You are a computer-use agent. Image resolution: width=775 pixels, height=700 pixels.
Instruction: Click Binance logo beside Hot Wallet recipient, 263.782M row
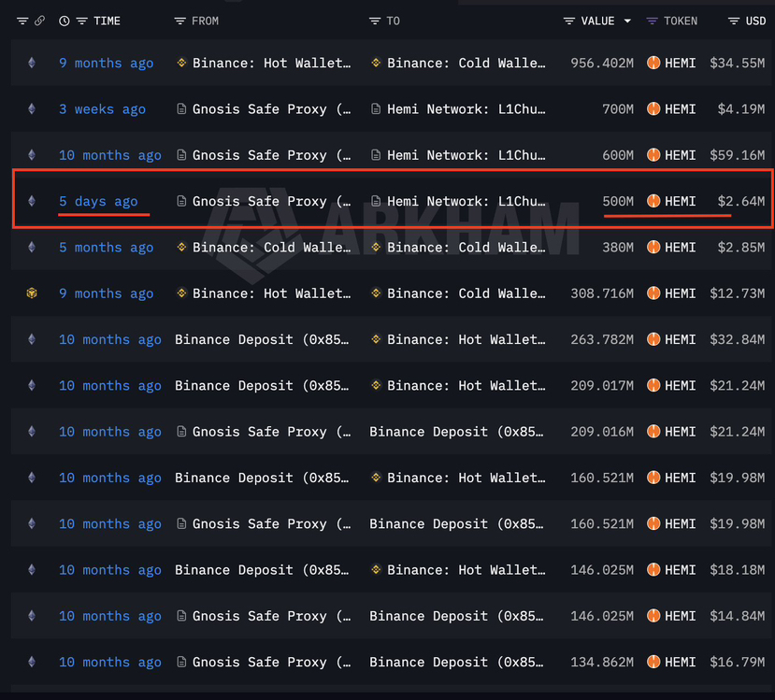376,339
